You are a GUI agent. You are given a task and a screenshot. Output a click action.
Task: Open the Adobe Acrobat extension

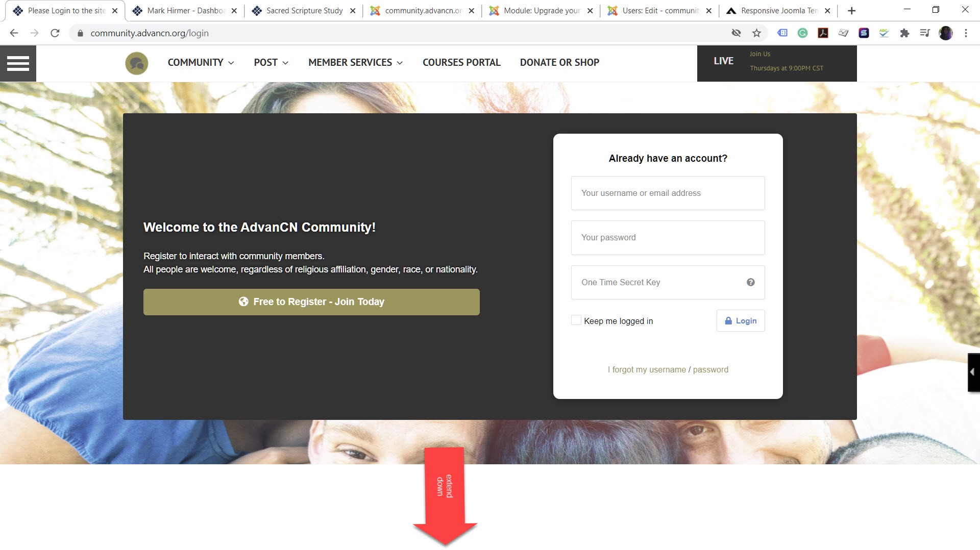(x=823, y=33)
